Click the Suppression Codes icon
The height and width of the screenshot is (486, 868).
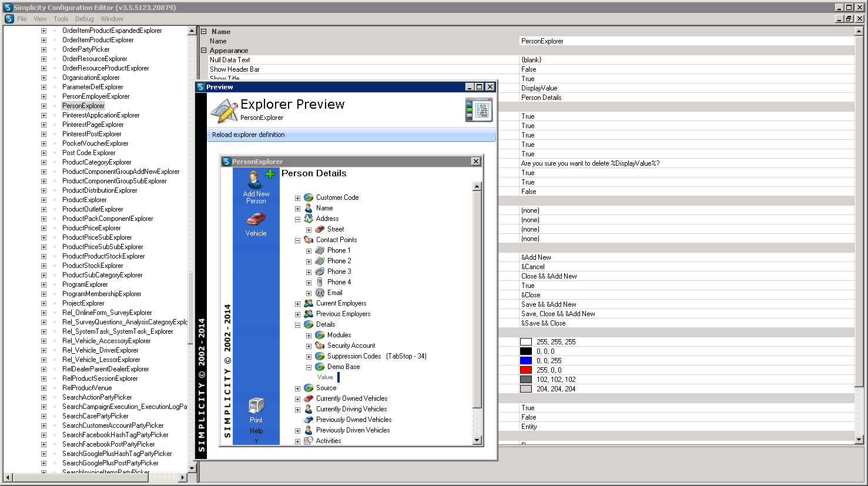click(x=320, y=356)
